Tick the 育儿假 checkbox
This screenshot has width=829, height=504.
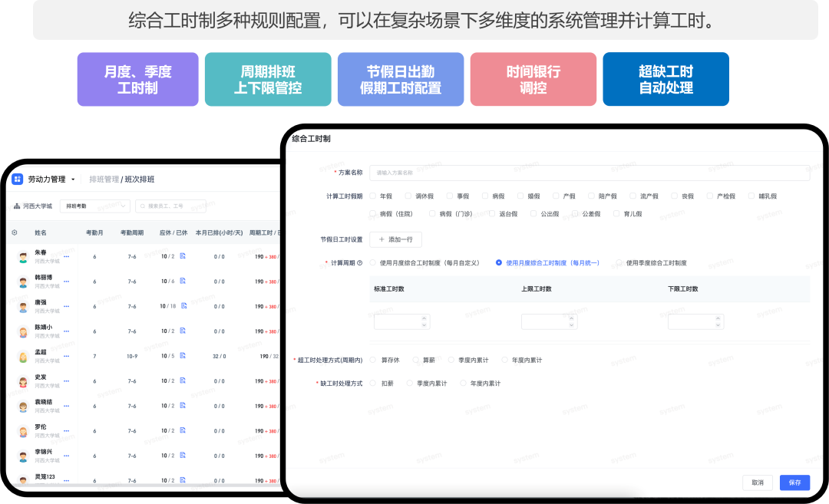[616, 214]
